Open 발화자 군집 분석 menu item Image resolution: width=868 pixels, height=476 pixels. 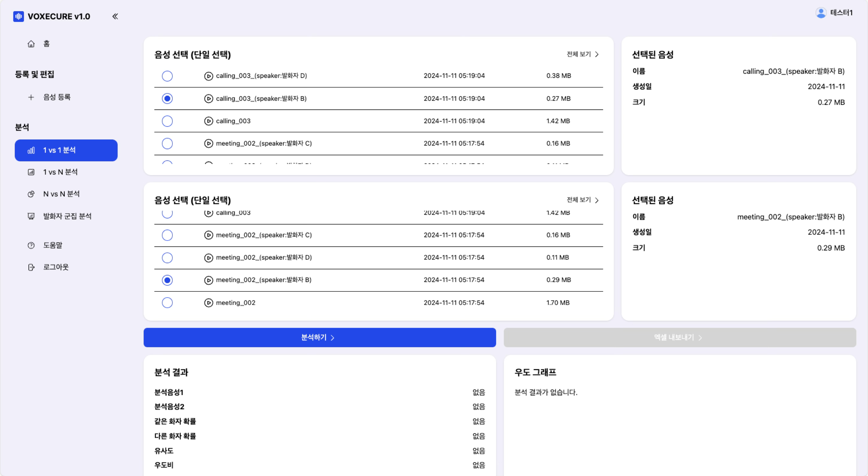(67, 216)
